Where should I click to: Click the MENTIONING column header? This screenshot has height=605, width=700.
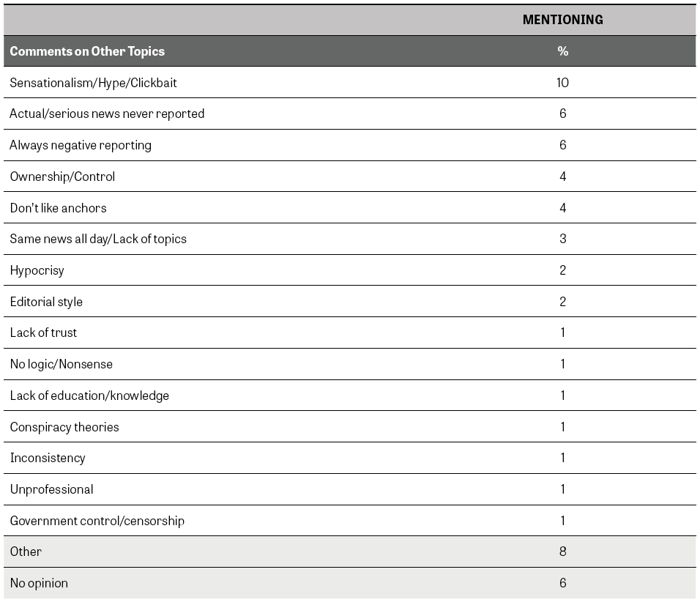562,21
